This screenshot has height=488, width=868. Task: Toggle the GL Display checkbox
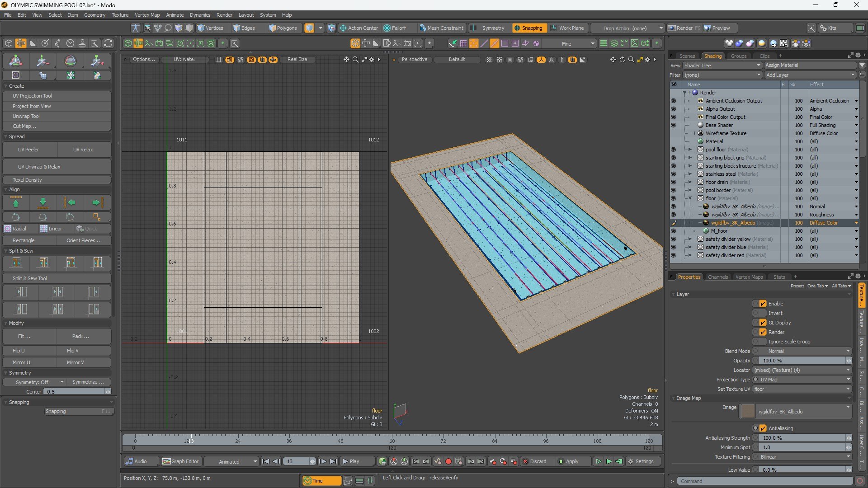763,323
